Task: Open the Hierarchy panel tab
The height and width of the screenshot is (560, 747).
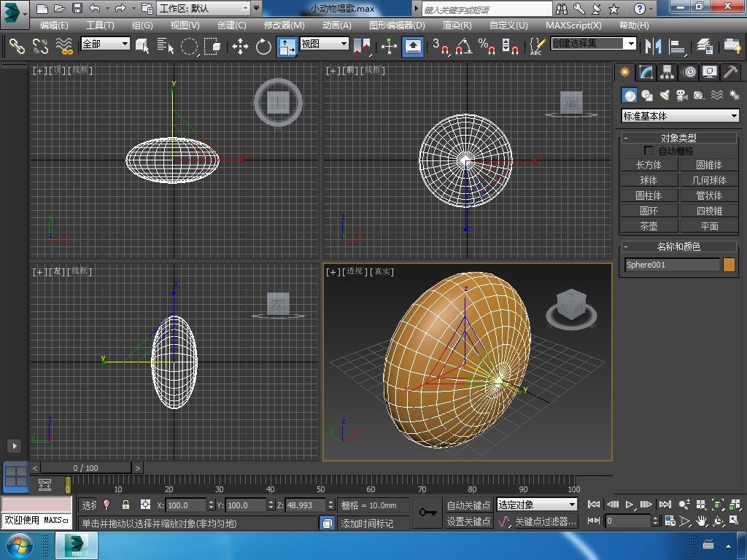Action: click(x=667, y=72)
